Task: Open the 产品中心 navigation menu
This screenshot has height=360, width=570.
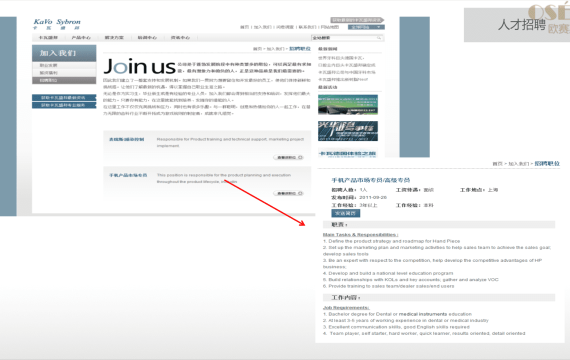Action: [81, 37]
